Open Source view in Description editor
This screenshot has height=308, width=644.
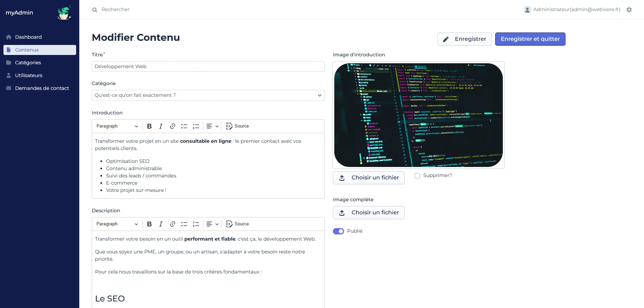tap(237, 224)
